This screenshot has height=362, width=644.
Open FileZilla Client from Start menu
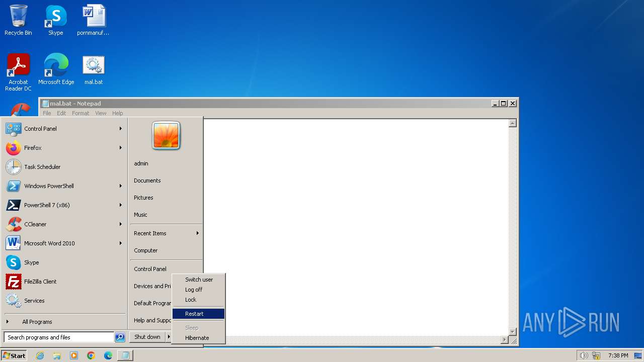(64, 282)
